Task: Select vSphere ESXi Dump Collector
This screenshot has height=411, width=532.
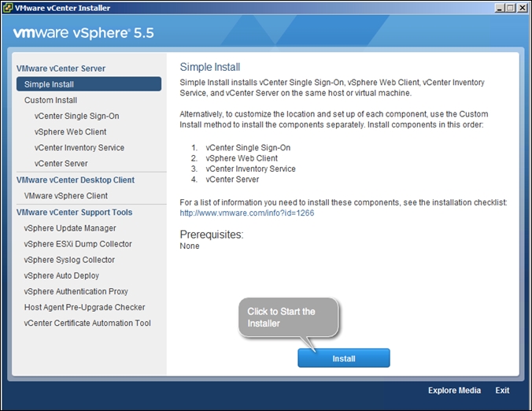Action: coord(78,244)
